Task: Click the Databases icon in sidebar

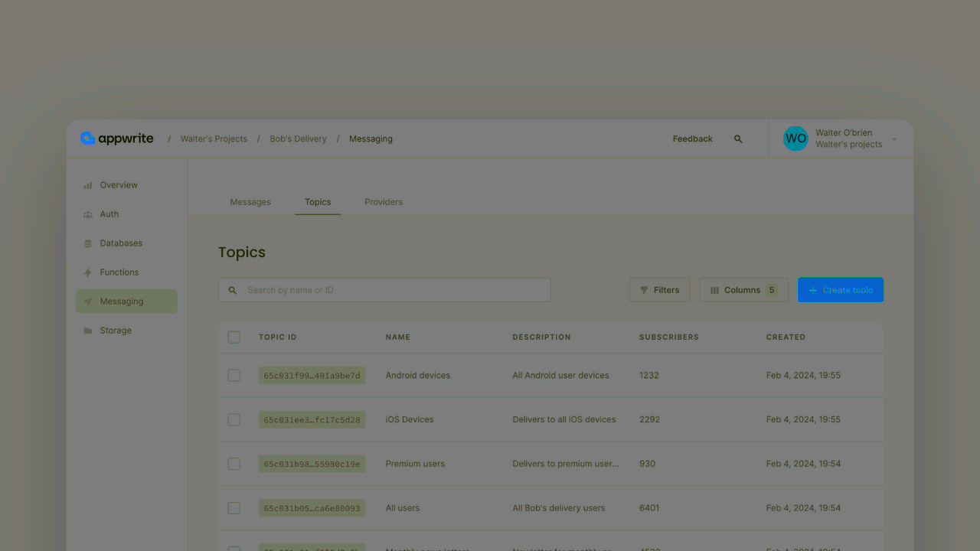Action: click(88, 243)
